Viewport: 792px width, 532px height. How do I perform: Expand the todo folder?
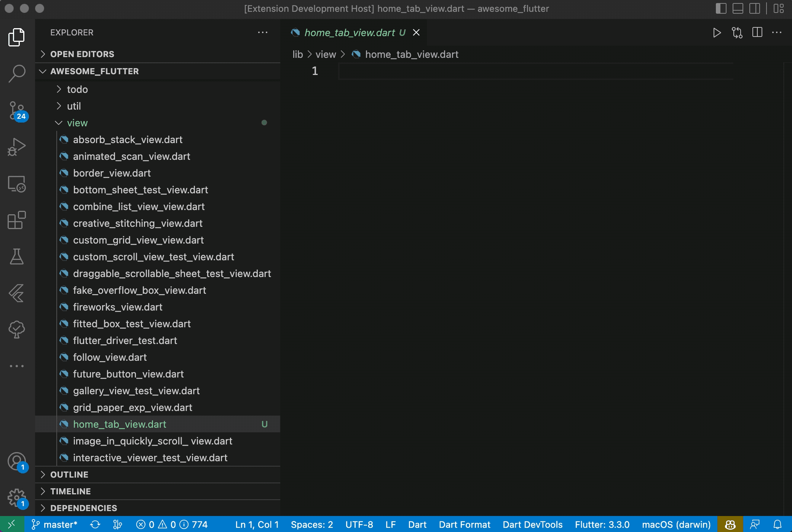tap(77, 89)
